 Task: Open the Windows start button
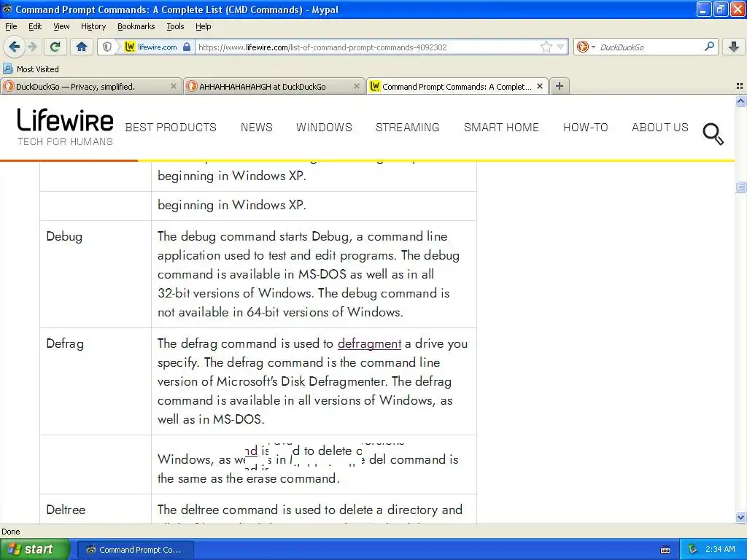click(34, 549)
